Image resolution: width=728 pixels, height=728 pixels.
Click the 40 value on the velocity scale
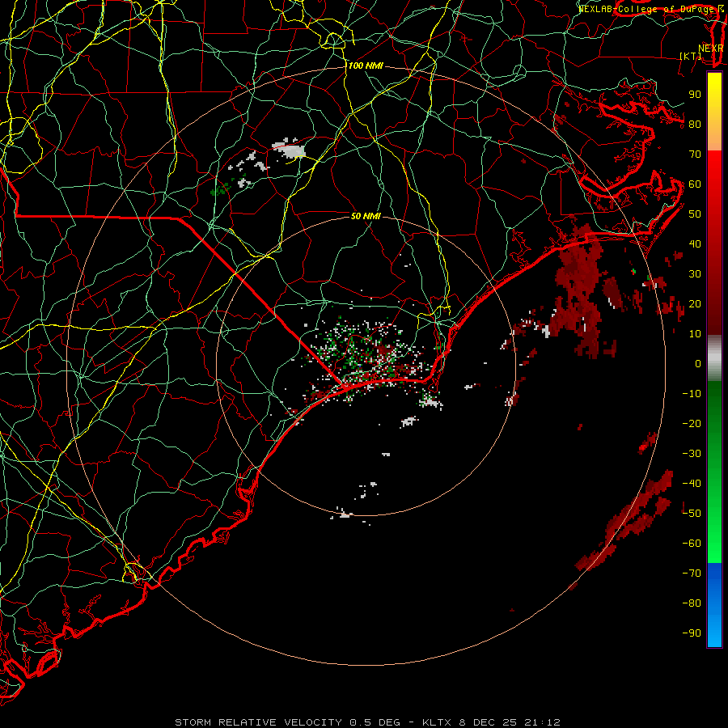[695, 243]
